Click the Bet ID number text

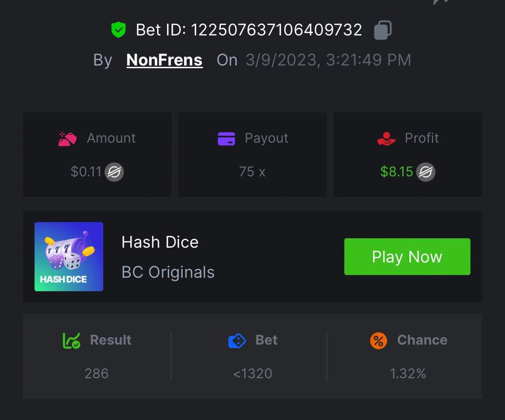point(277,30)
